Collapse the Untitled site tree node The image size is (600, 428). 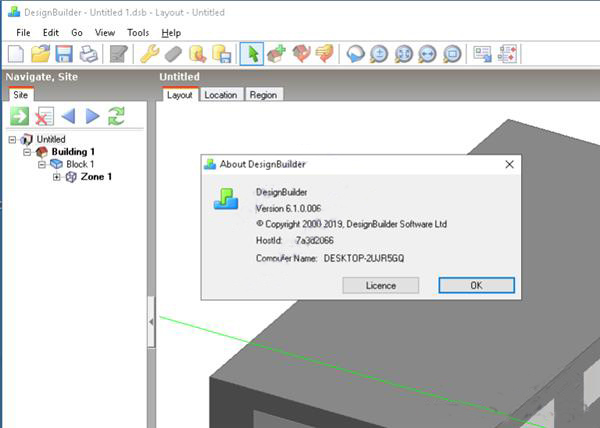pyautogui.click(x=12, y=139)
